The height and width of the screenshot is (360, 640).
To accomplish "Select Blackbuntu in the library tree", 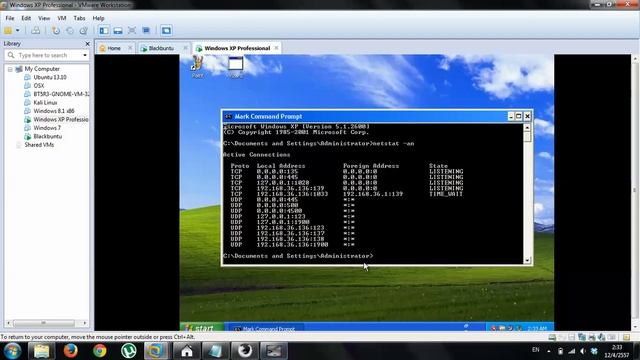I will pyautogui.click(x=48, y=136).
